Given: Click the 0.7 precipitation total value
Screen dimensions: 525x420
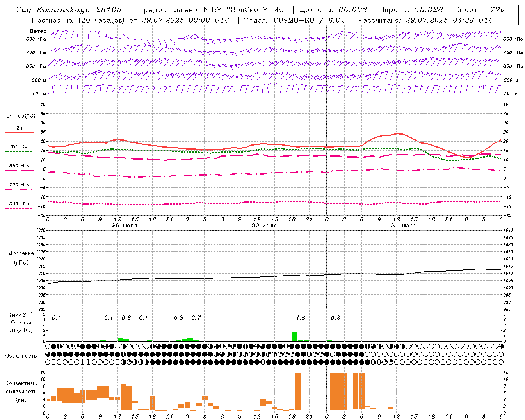Looking at the screenshot, I should 196,318.
